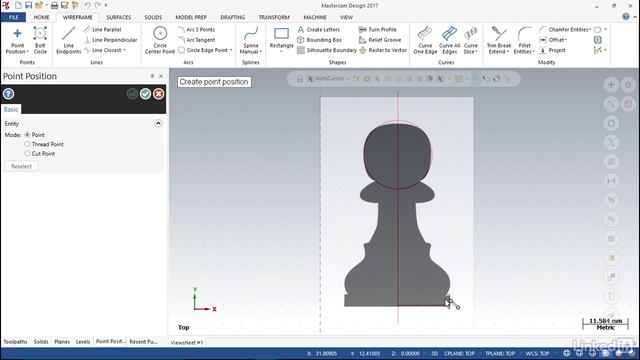Select Curve All Edges tool
640x360 pixels.
tap(449, 41)
